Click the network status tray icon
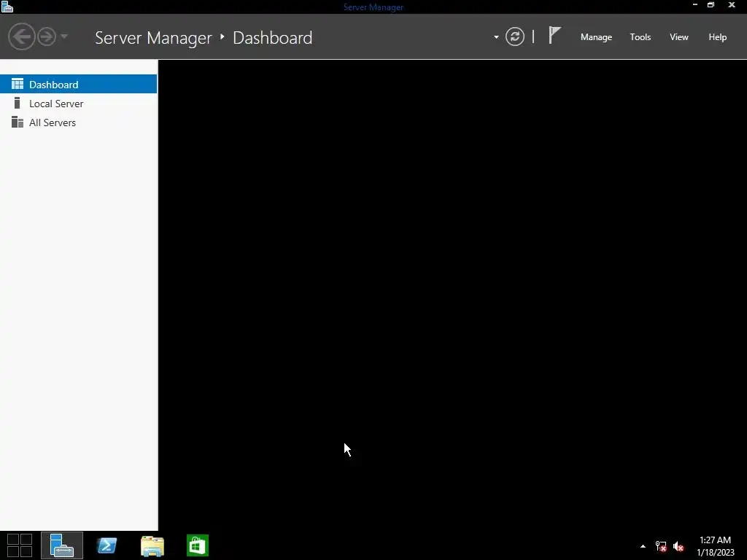747x560 pixels. (x=661, y=546)
